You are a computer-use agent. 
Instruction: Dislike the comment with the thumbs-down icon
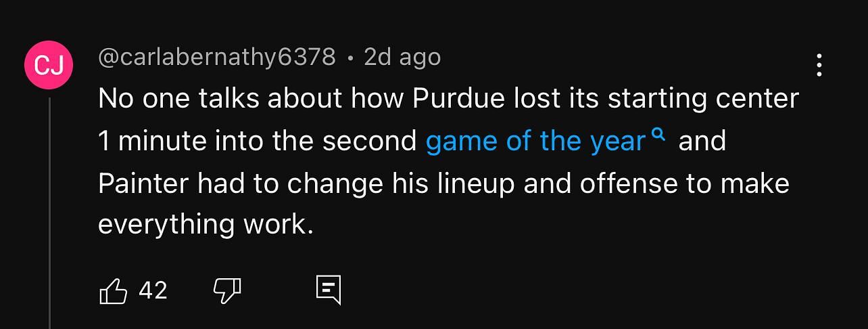click(x=227, y=291)
